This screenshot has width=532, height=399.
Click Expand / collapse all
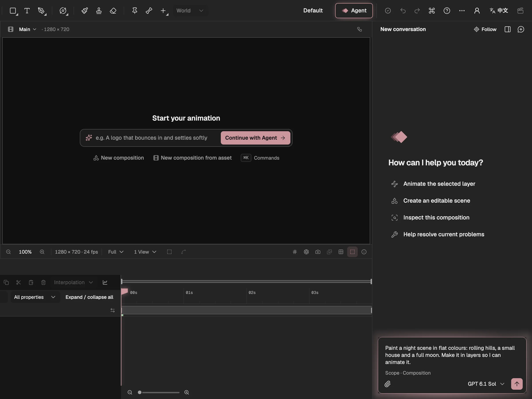[x=89, y=297]
